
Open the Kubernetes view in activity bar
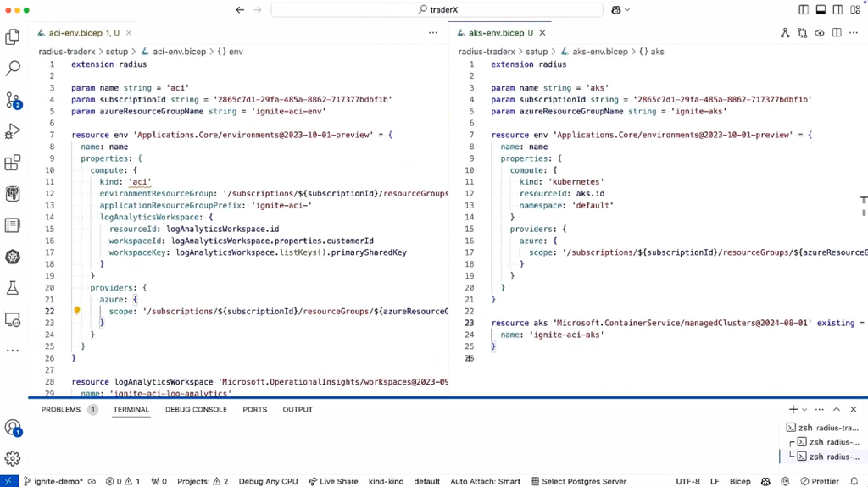[x=13, y=257]
